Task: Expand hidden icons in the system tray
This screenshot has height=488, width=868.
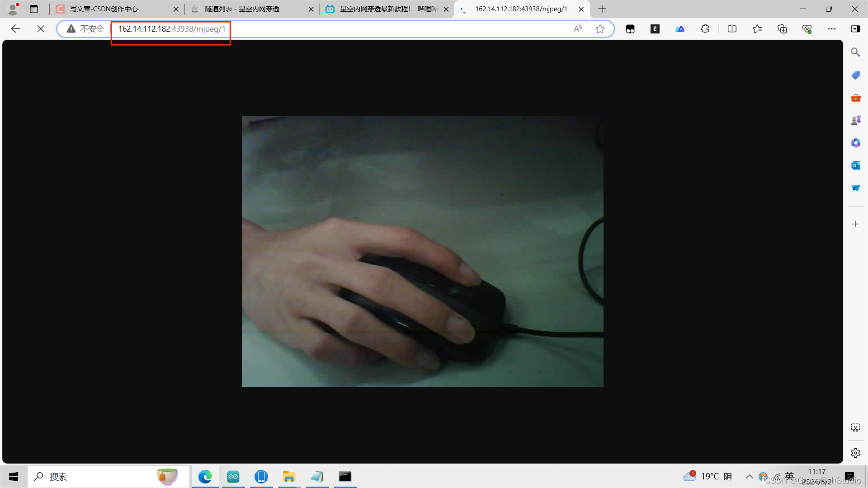Action: [749, 476]
